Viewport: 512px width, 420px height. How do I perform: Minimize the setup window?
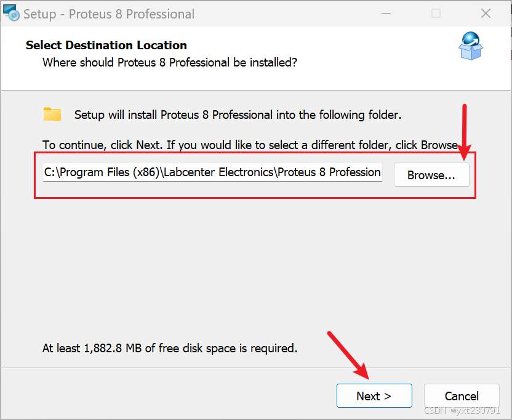click(x=386, y=14)
